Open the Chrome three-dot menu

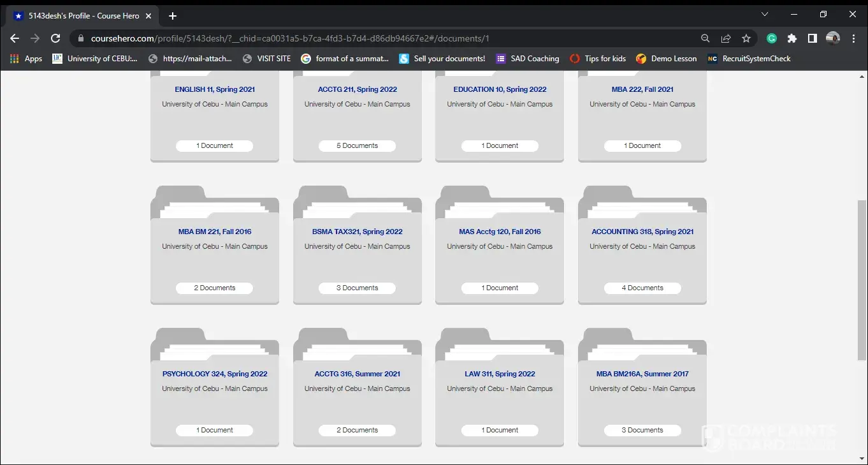click(854, 38)
